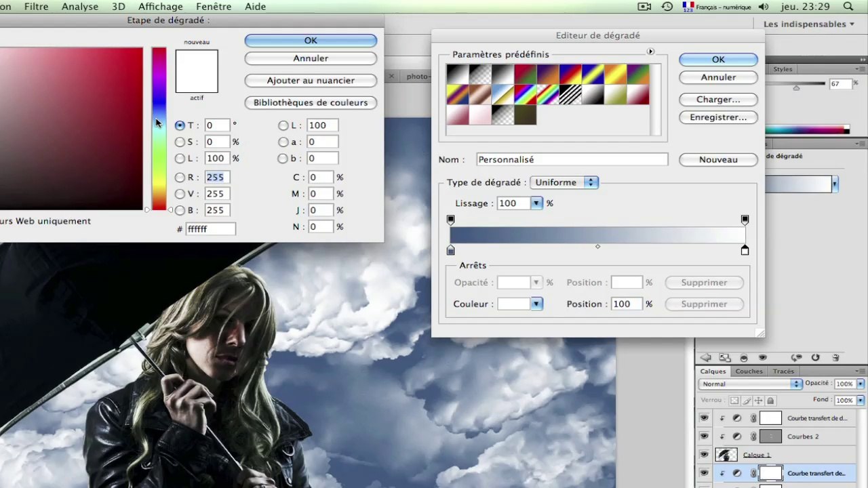The width and height of the screenshot is (868, 488).
Task: Click Enregistrer... to save gradients
Action: 718,117
